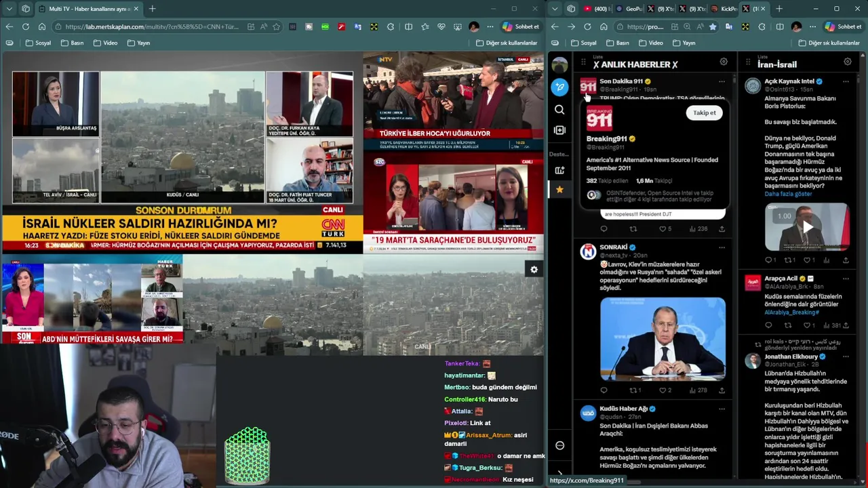Select the NTV live stream tile
Screen dimensions: 868x488
(x=453, y=102)
